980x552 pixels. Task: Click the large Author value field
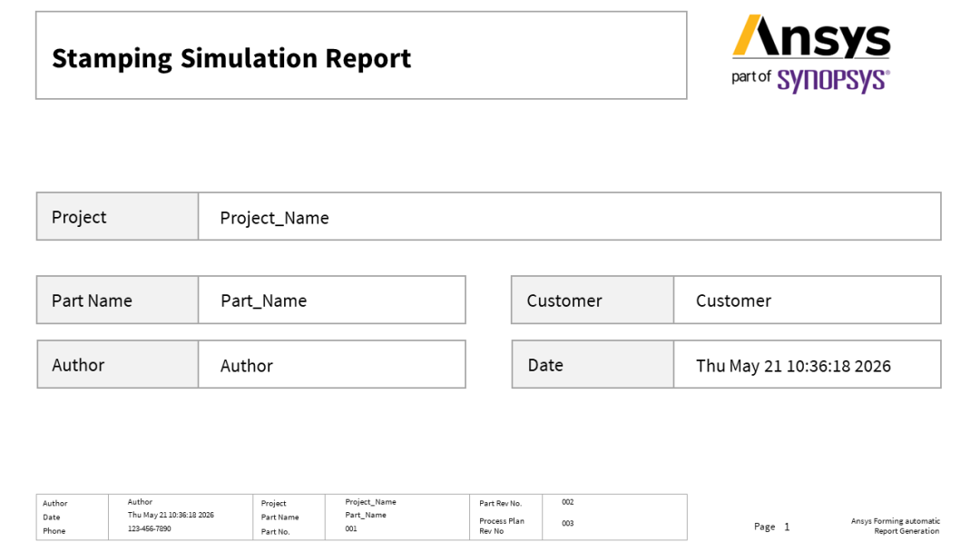pos(332,364)
